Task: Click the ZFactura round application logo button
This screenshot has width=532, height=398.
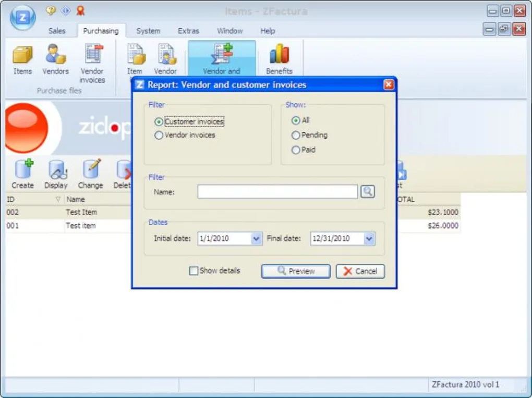Action: [22, 18]
